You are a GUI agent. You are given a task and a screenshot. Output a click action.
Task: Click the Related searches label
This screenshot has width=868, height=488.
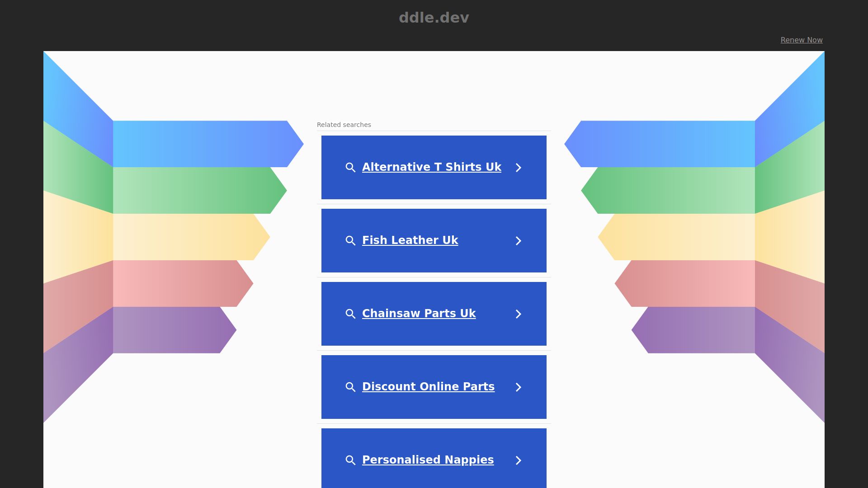click(x=344, y=125)
